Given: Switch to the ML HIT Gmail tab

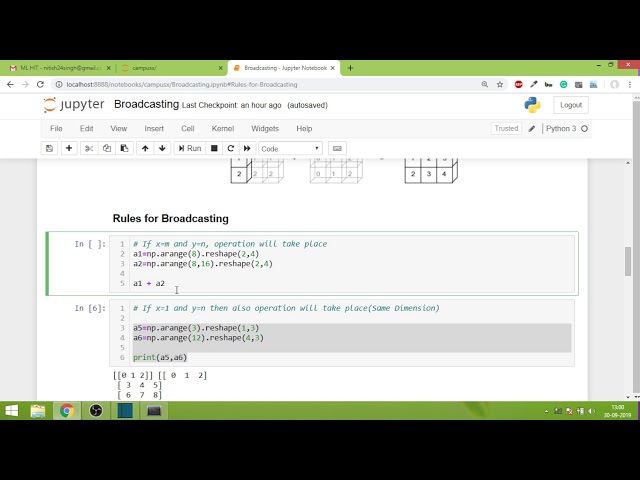Looking at the screenshot, I should pos(60,68).
